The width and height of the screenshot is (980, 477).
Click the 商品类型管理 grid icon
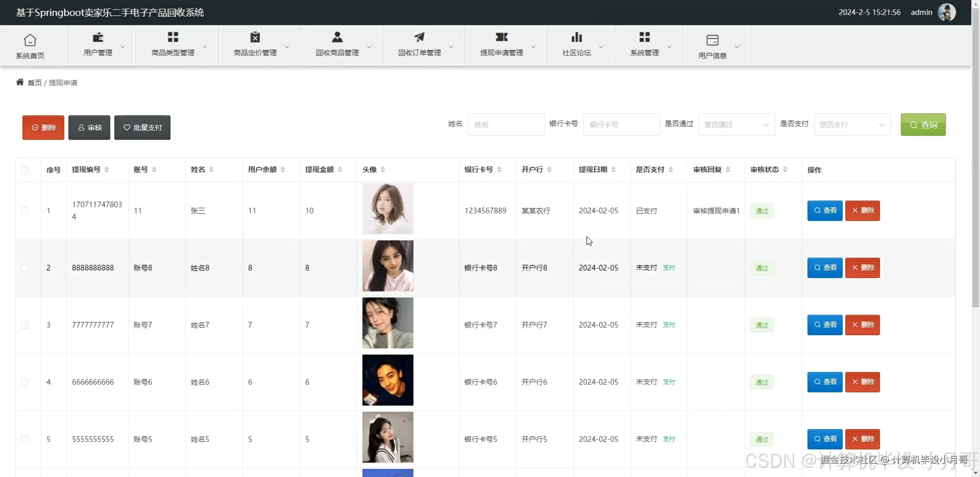click(173, 37)
